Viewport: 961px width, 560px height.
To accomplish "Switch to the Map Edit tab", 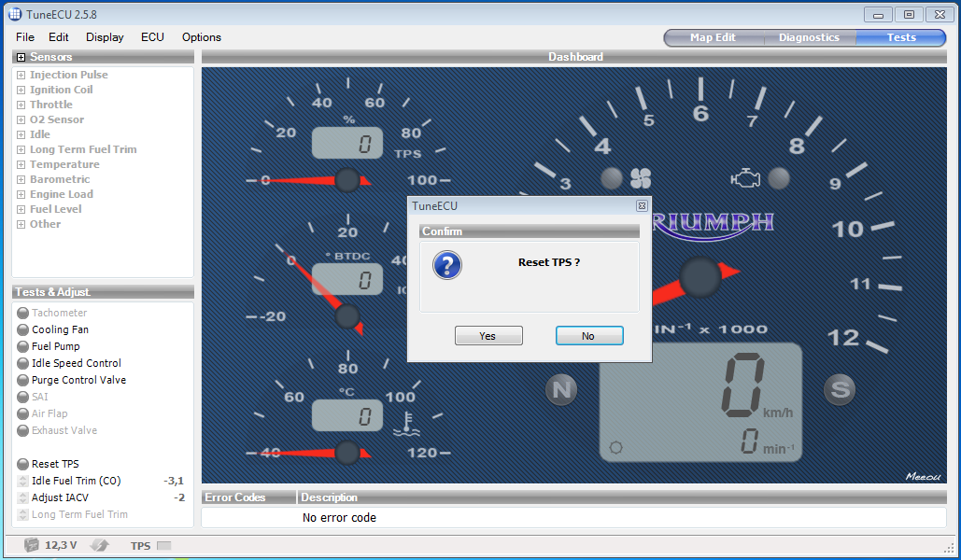I will [x=713, y=37].
